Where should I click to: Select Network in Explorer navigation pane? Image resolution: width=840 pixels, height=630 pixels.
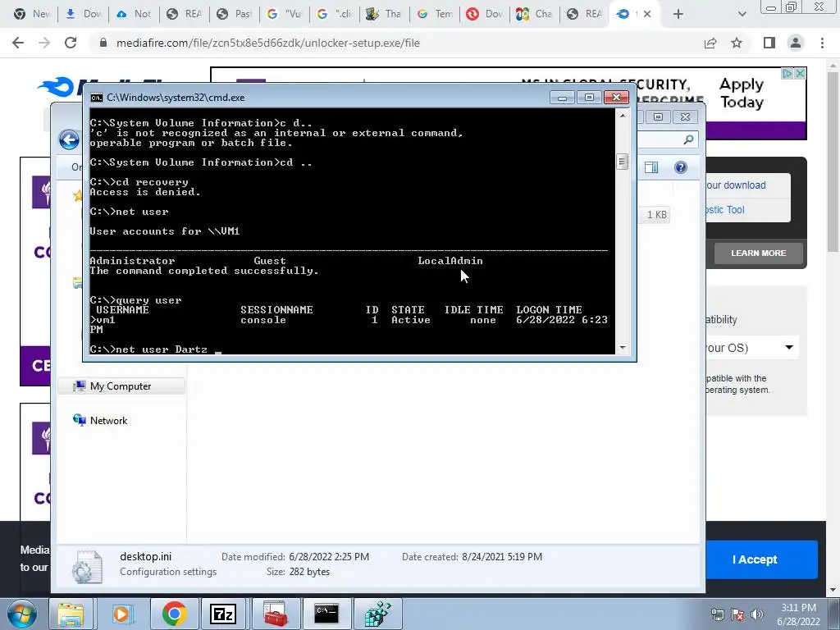pos(108,421)
